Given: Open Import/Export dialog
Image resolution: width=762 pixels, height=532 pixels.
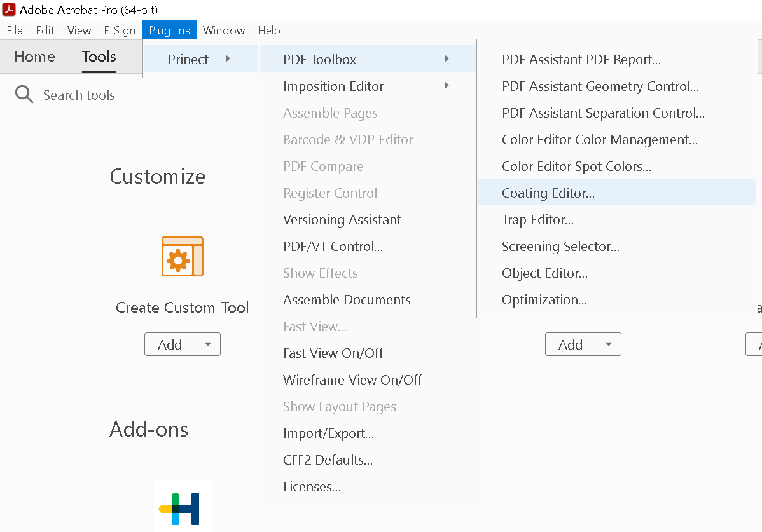Looking at the screenshot, I should point(368,433).
